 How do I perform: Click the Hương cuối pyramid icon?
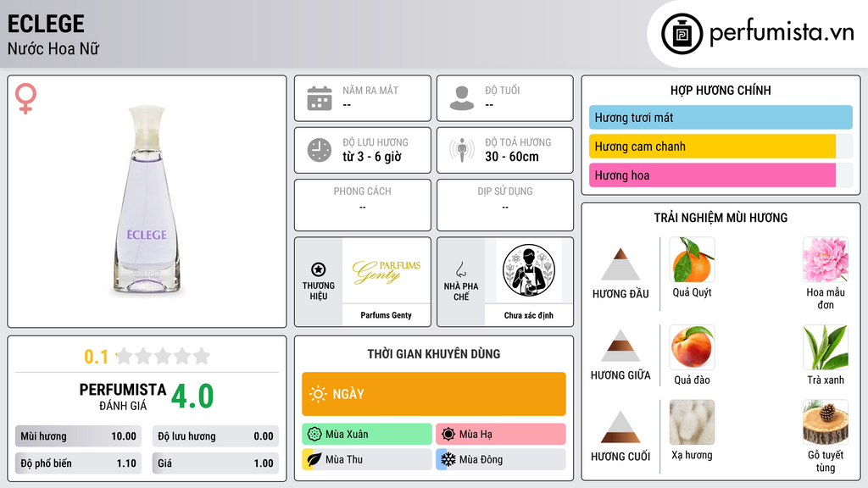coord(620,427)
